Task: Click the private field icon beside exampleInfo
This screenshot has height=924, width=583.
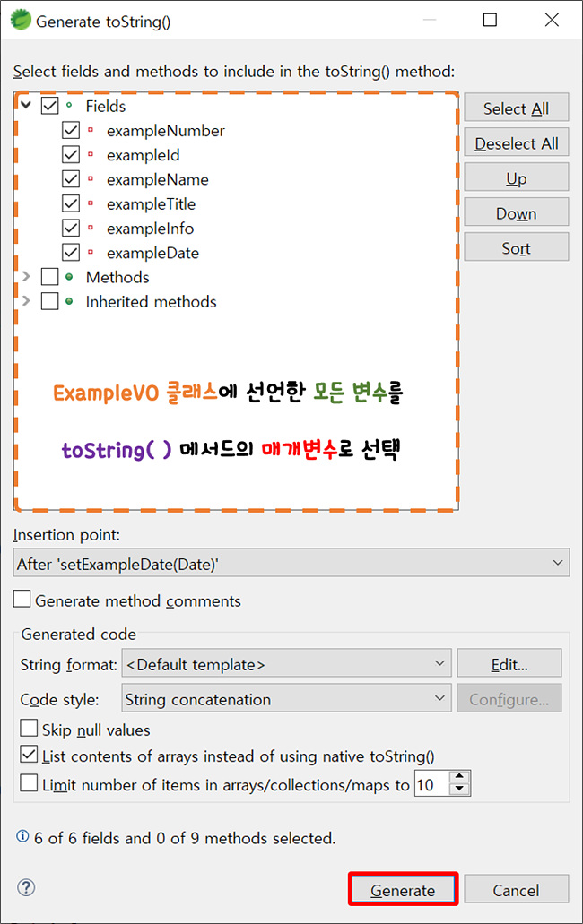Action: (91, 228)
